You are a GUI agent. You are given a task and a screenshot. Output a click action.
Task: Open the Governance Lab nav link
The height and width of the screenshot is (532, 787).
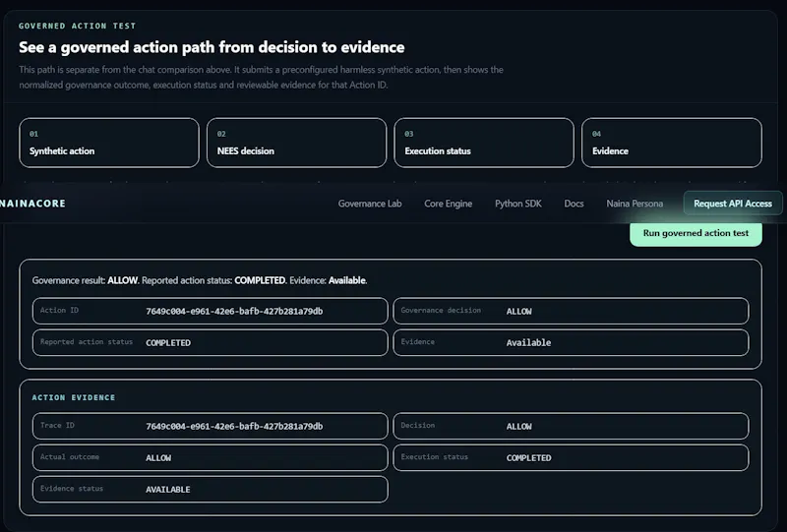[370, 204]
